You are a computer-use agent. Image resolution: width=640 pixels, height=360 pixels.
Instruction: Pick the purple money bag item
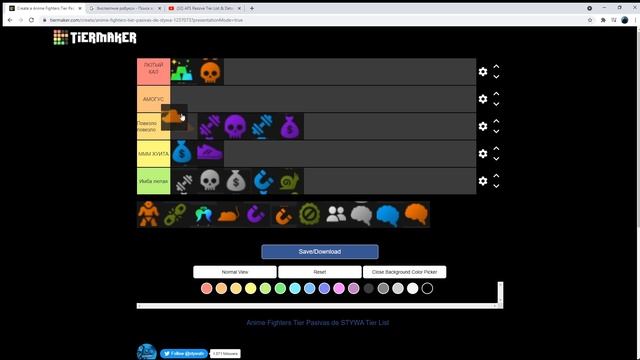pyautogui.click(x=290, y=127)
